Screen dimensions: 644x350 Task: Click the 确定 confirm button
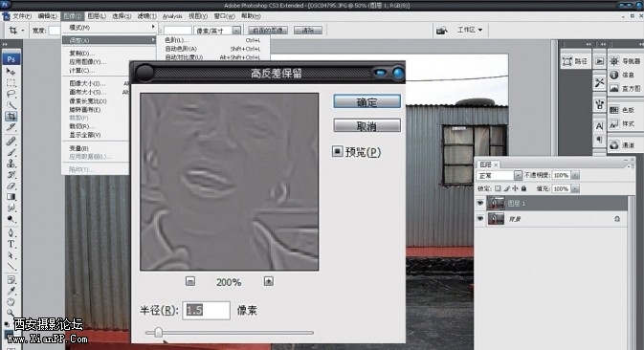click(366, 101)
